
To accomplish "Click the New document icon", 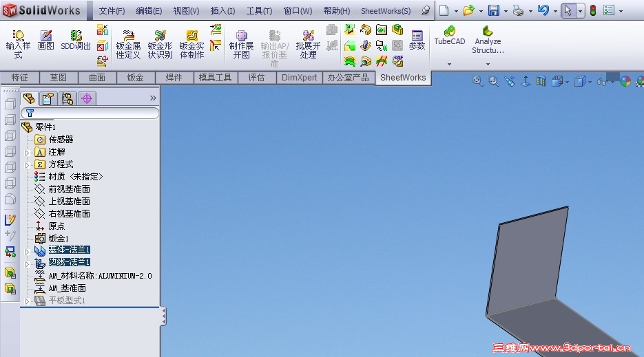I will (x=444, y=10).
